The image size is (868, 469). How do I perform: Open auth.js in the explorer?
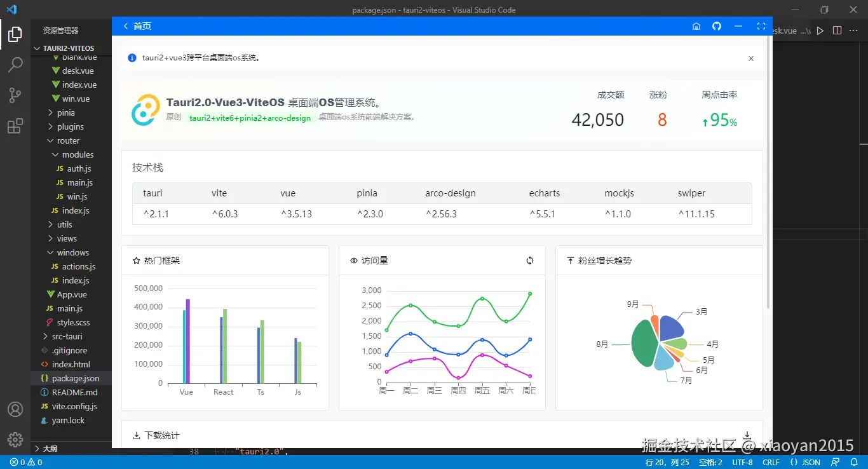click(79, 169)
